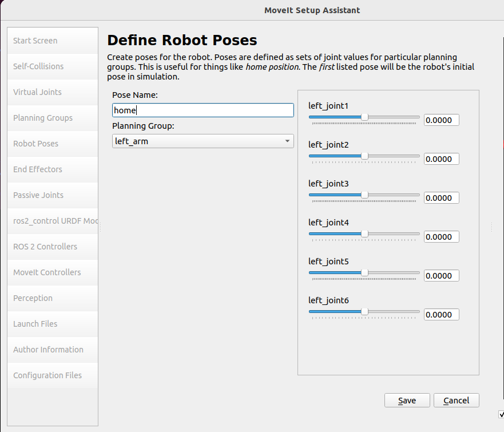Image resolution: width=504 pixels, height=432 pixels.
Task: Click the left_joint1 slider handle
Action: (x=364, y=117)
